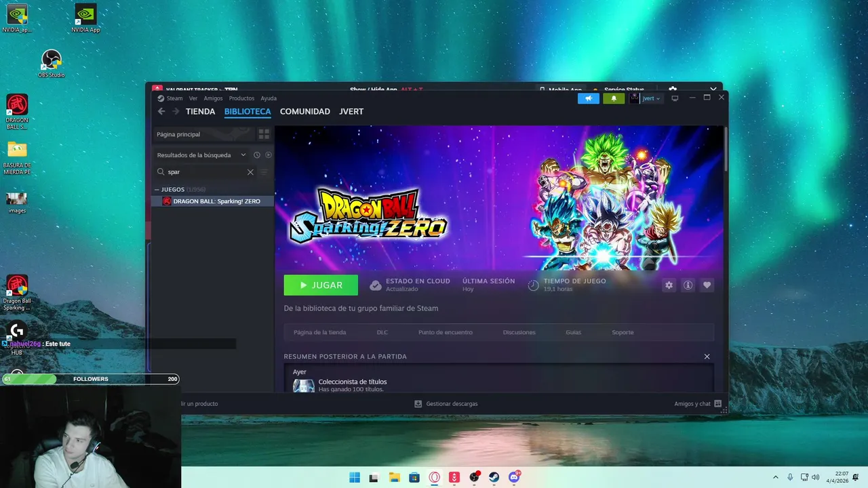This screenshot has width=868, height=488.
Task: Click the Windows Start button
Action: 355,477
